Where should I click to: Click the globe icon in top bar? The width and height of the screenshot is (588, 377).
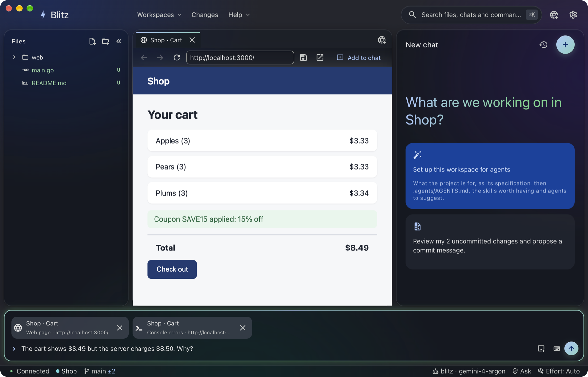pos(554,15)
